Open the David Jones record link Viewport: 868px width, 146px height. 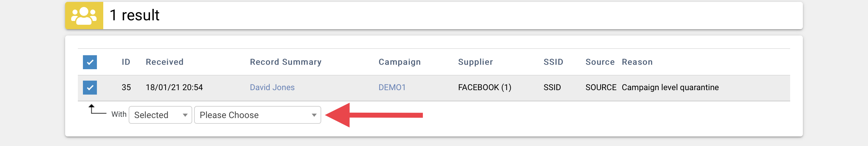(x=272, y=88)
